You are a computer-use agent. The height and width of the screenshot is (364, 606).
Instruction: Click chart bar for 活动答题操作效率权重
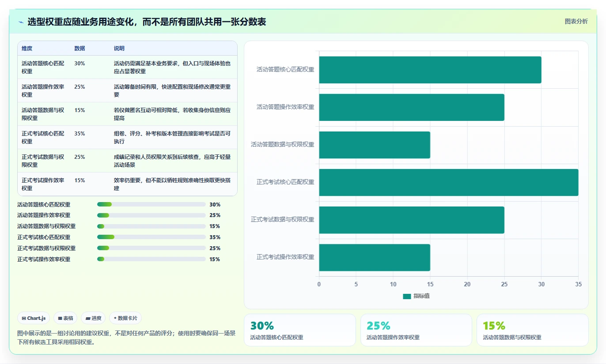[412, 107]
